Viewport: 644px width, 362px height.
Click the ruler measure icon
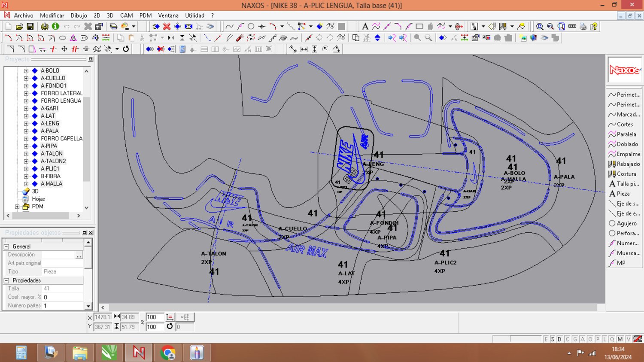(572, 27)
